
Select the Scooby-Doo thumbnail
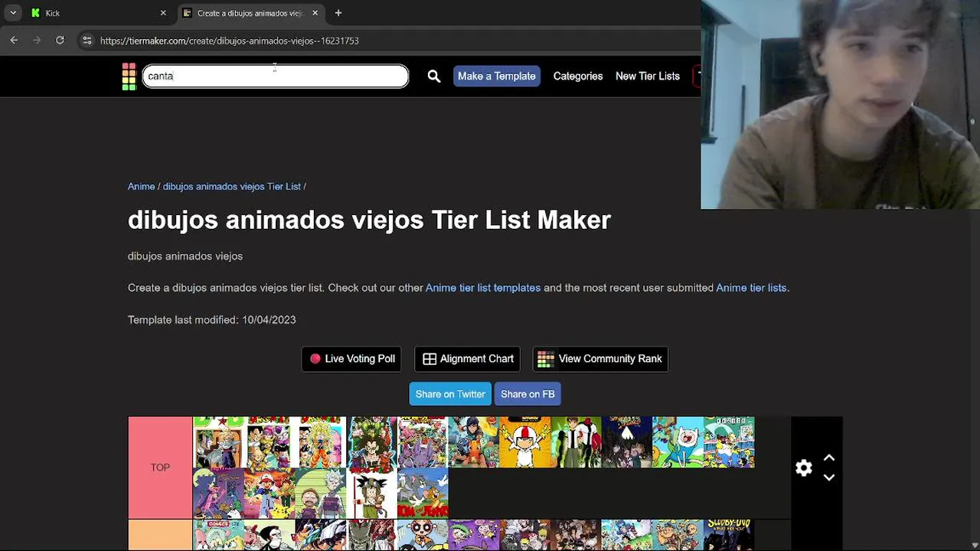729,535
